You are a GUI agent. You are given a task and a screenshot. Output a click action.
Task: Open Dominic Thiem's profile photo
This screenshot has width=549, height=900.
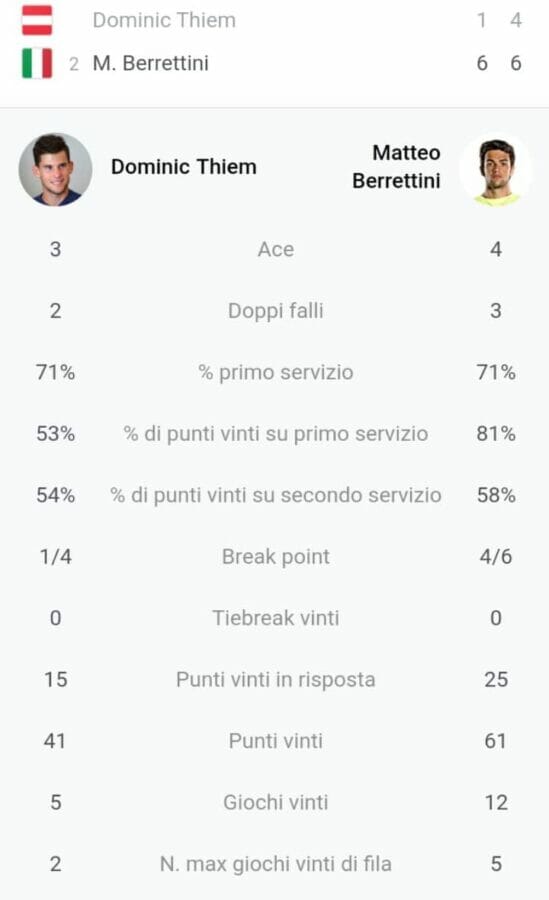click(x=55, y=169)
